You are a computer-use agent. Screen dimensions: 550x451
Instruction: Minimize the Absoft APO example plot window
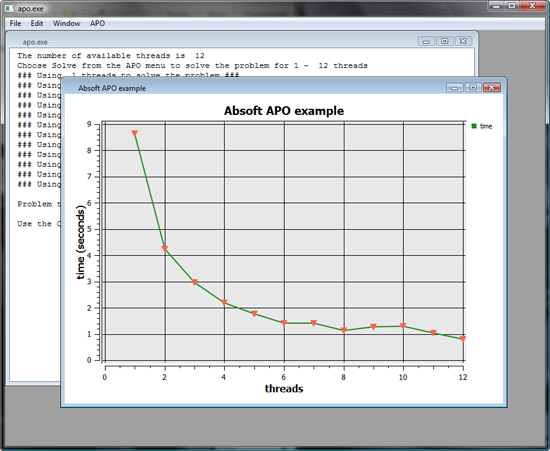coord(455,87)
